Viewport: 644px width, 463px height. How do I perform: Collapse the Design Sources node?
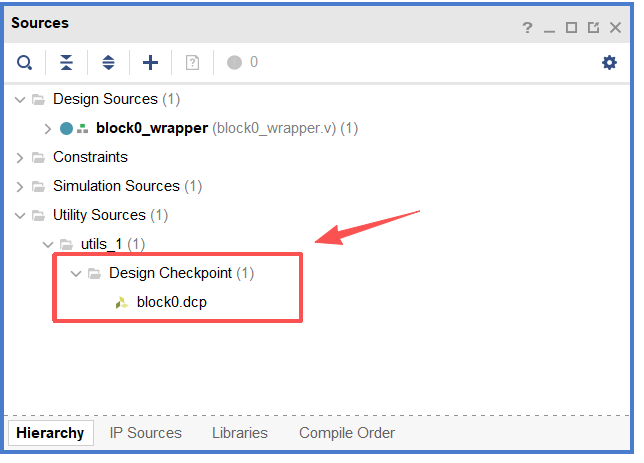pos(20,99)
